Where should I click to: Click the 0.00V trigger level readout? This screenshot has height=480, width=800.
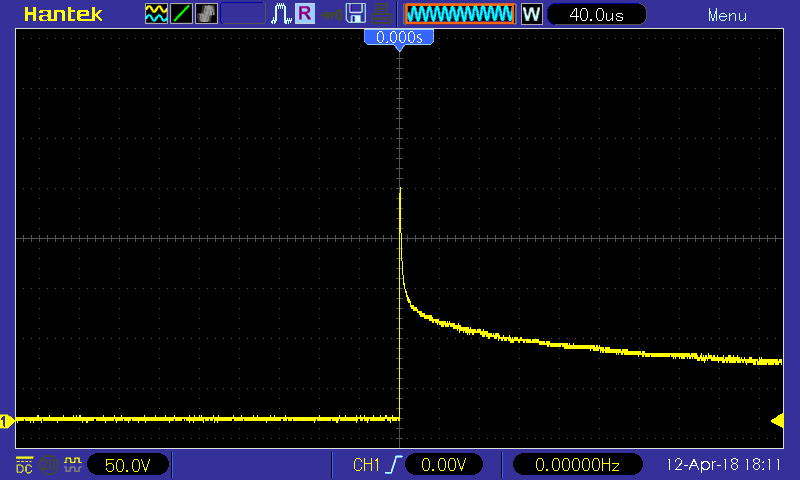point(443,465)
